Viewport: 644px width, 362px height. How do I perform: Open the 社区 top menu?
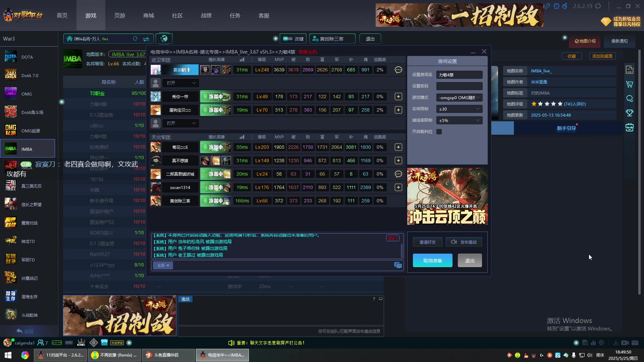tap(177, 15)
